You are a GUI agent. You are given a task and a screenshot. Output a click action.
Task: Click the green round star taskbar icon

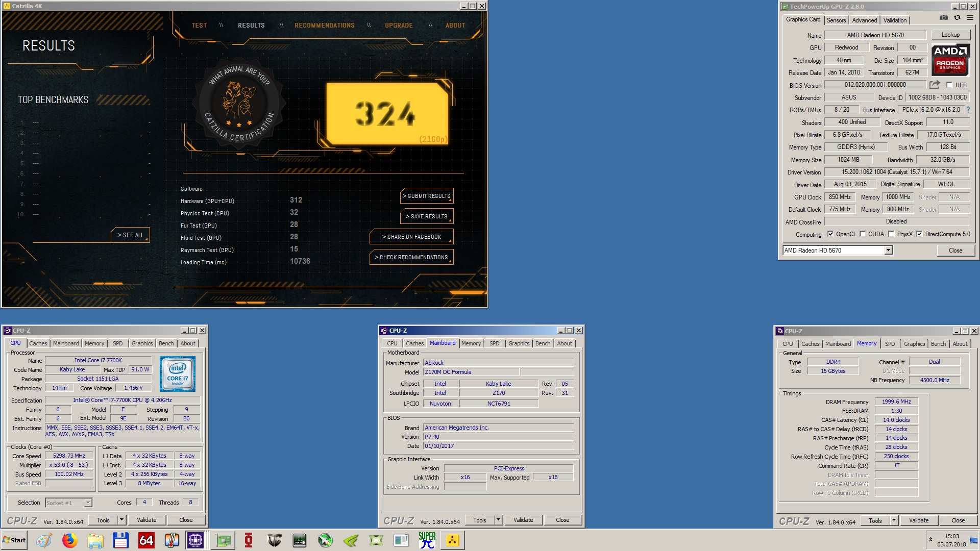click(x=325, y=540)
